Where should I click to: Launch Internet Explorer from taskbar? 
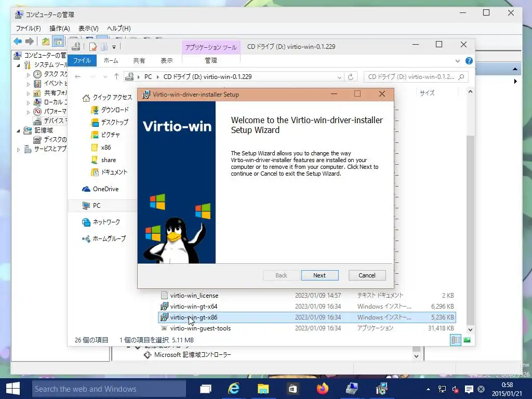coord(234,389)
